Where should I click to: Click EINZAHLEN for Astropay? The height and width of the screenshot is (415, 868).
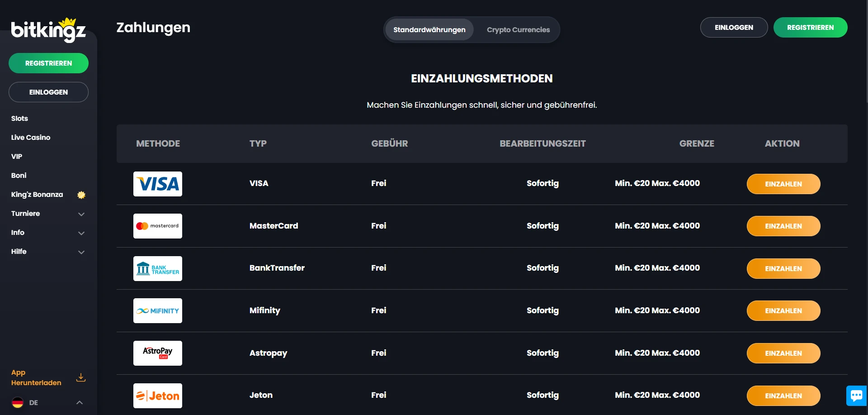coord(783,353)
